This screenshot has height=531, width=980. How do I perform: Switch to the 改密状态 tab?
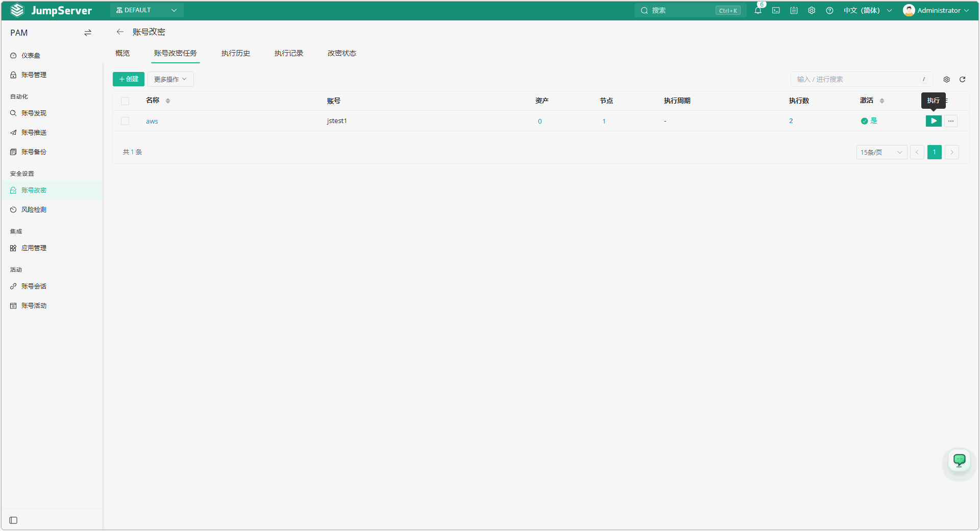pyautogui.click(x=342, y=53)
